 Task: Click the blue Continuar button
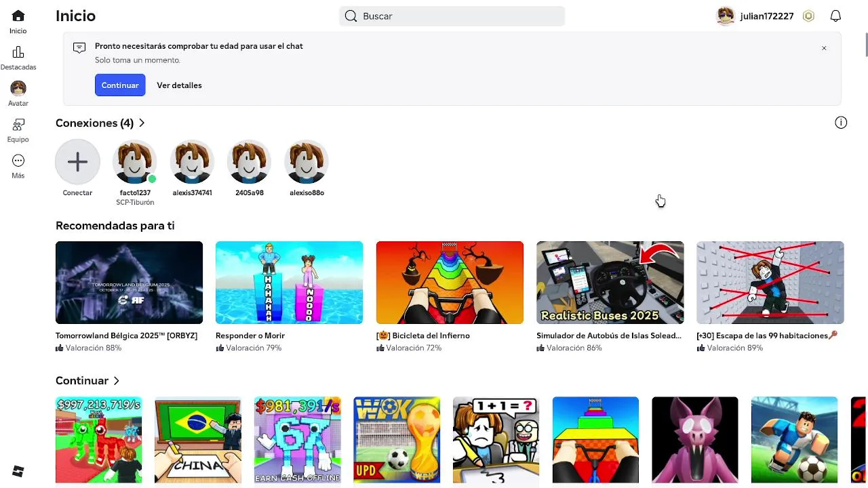[120, 85]
